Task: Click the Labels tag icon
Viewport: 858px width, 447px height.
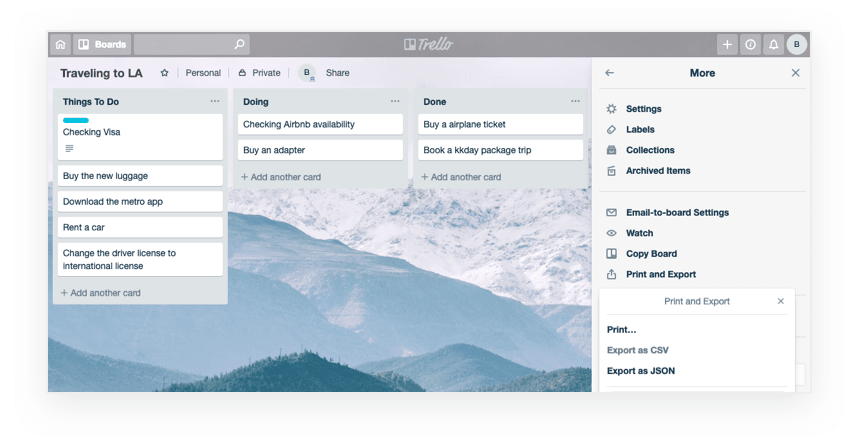Action: click(x=611, y=130)
